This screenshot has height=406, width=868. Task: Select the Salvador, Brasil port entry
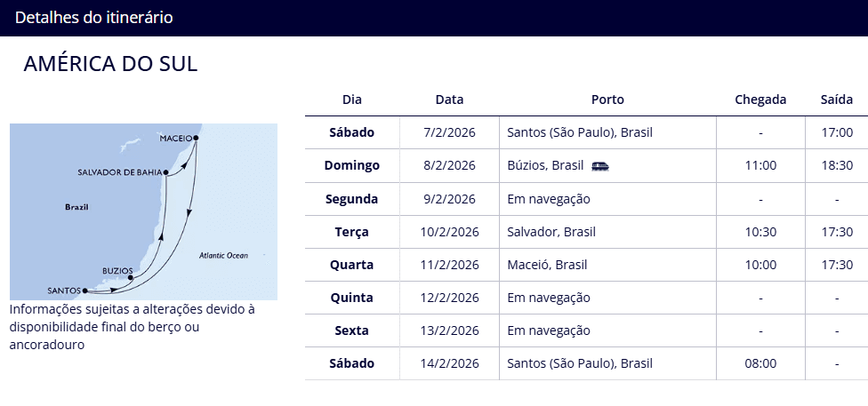click(x=551, y=232)
